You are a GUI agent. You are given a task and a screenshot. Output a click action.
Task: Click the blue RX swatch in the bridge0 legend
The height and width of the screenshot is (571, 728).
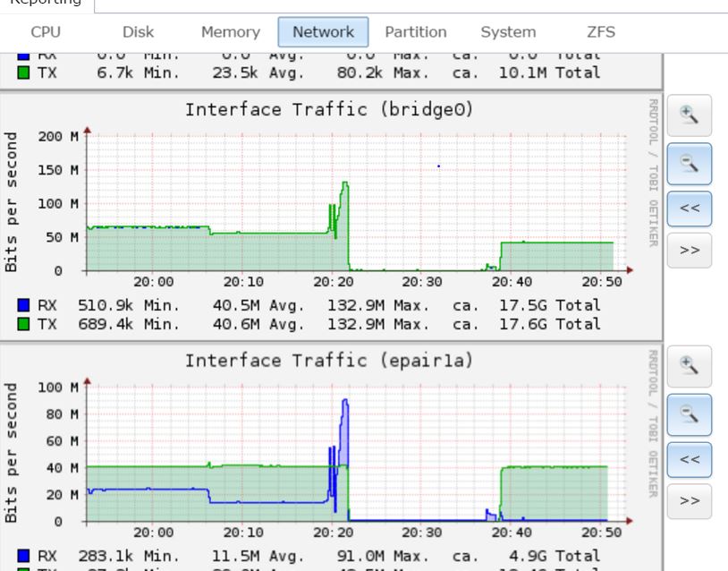pyautogui.click(x=23, y=305)
